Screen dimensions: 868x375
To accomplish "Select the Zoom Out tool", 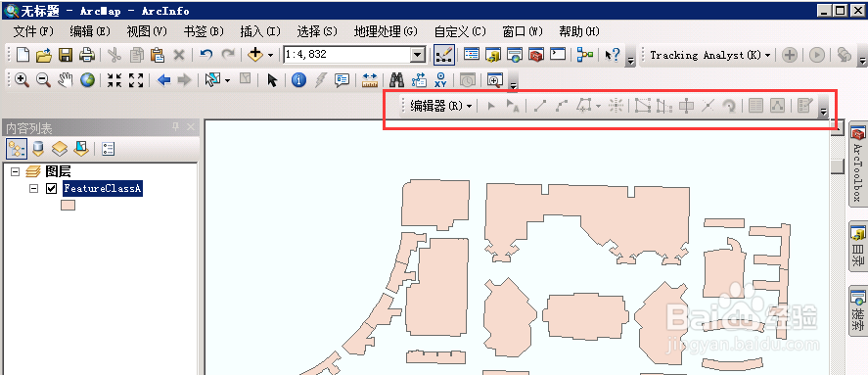I will tap(43, 80).
